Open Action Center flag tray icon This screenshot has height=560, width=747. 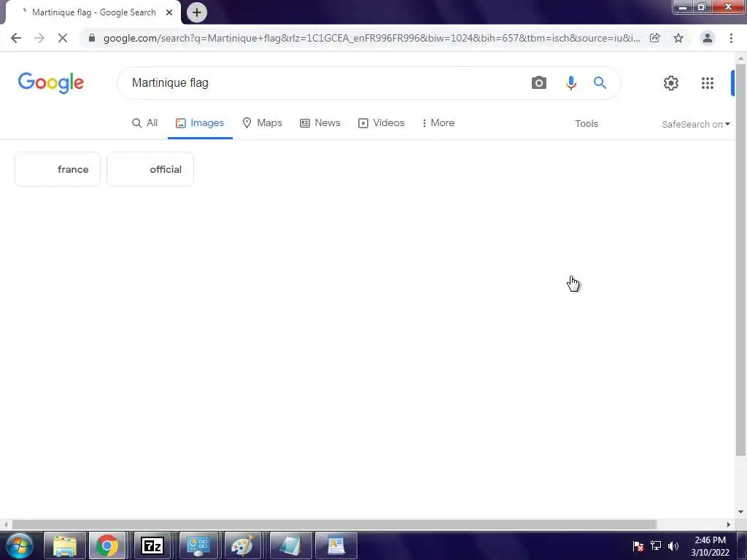point(638,545)
